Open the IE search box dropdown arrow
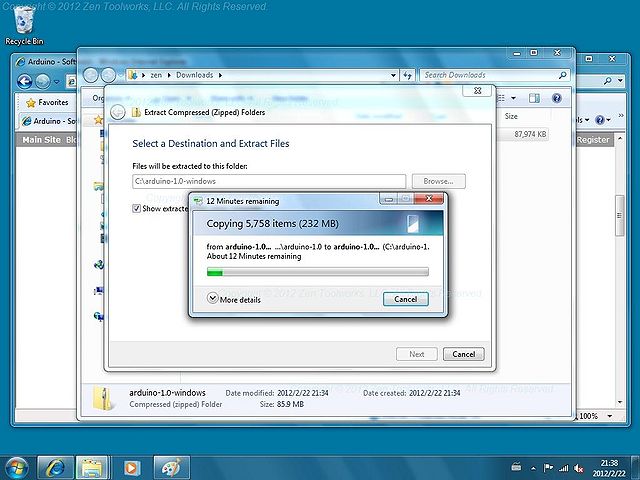The width and height of the screenshot is (640, 480). (620, 81)
